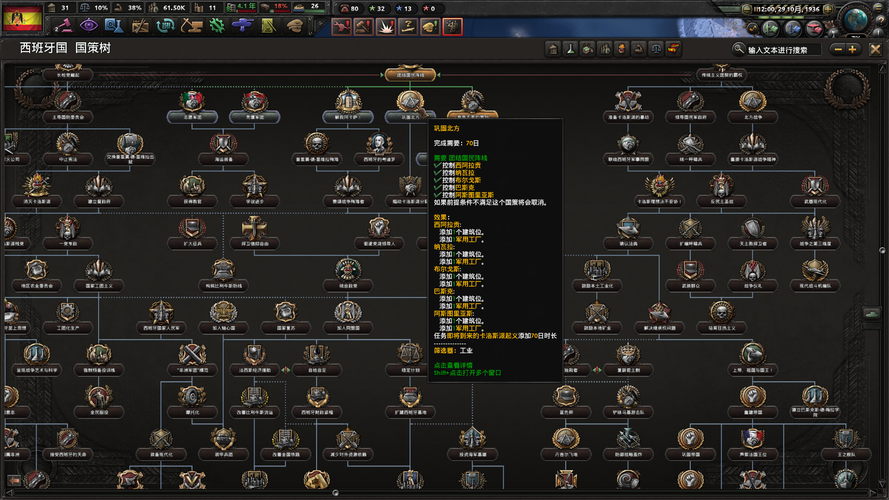
Task: Select the 扩大征兵 focus node
Action: point(192,234)
